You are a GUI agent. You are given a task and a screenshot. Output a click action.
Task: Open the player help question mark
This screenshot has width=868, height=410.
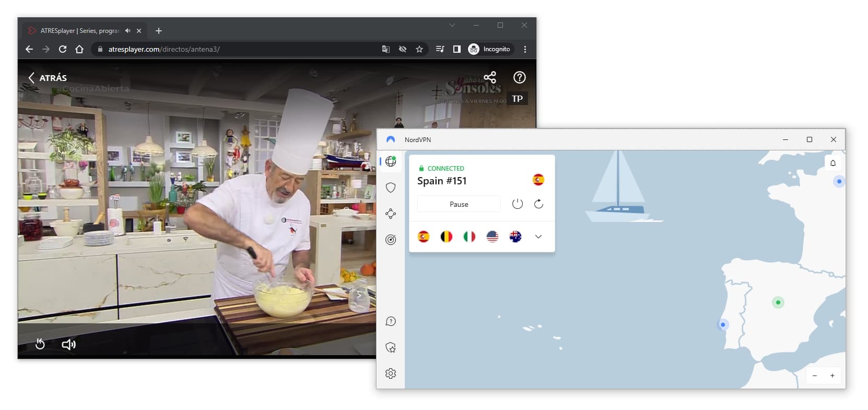click(519, 77)
